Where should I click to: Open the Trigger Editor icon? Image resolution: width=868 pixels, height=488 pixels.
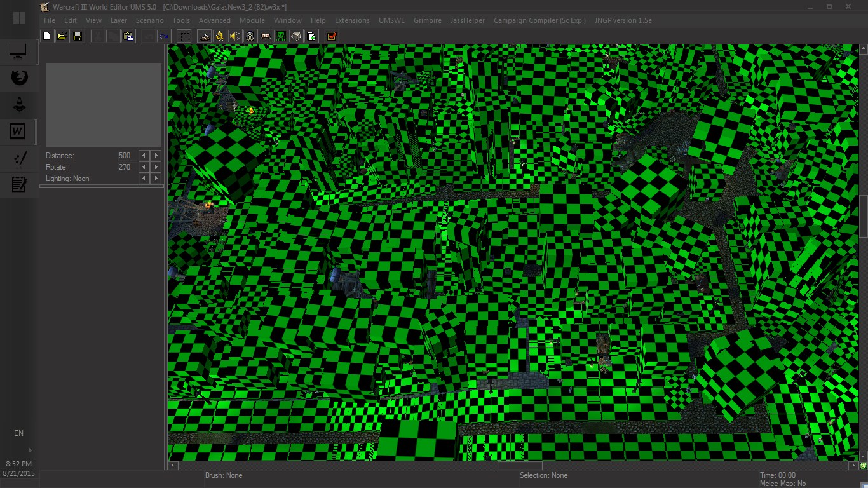coord(220,36)
